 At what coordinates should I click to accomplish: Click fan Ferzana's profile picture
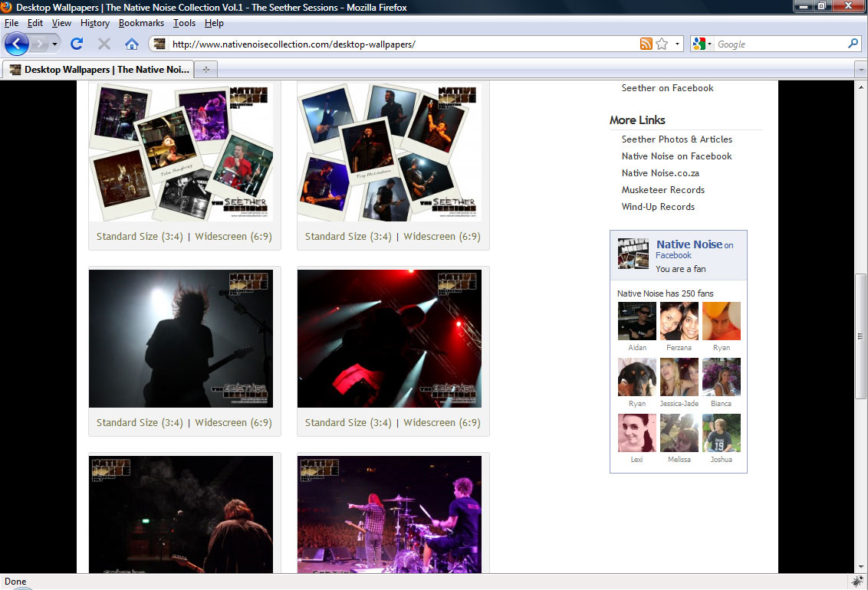pos(679,321)
